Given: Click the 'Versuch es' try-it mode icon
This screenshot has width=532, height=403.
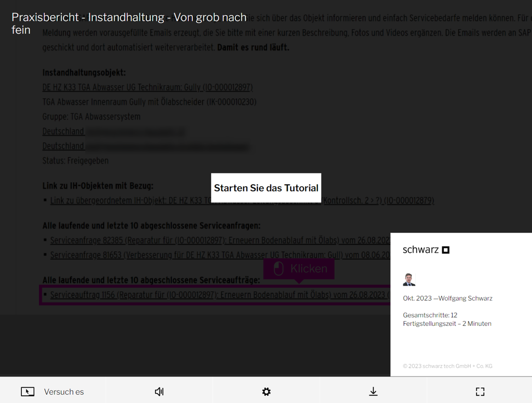Looking at the screenshot, I should click(28, 392).
